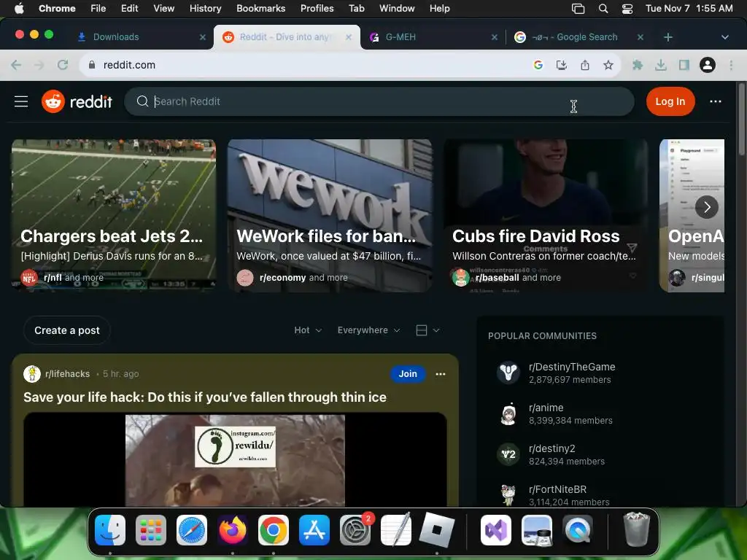This screenshot has height=560, width=747.
Task: Open the feed view layout dropdown
Action: click(427, 330)
